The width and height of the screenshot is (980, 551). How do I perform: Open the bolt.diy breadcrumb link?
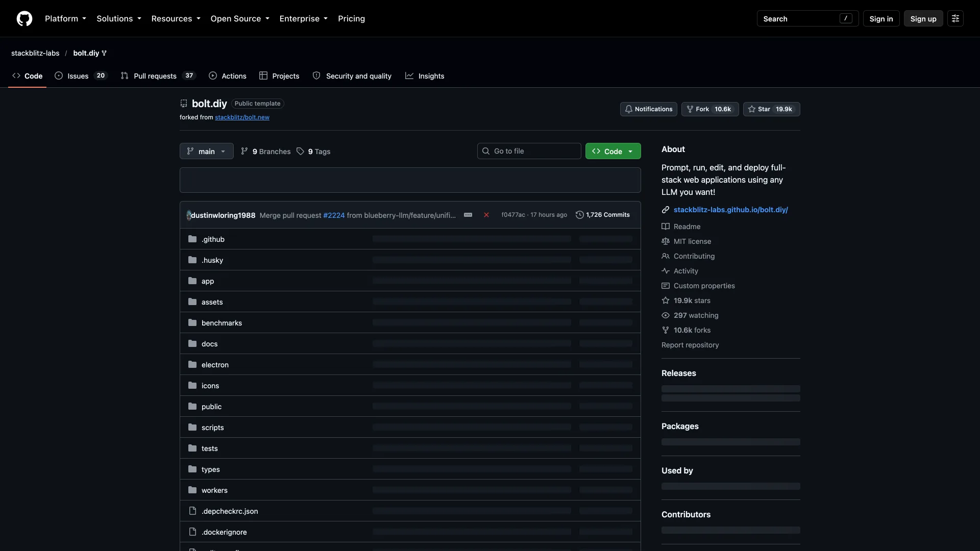tap(86, 53)
